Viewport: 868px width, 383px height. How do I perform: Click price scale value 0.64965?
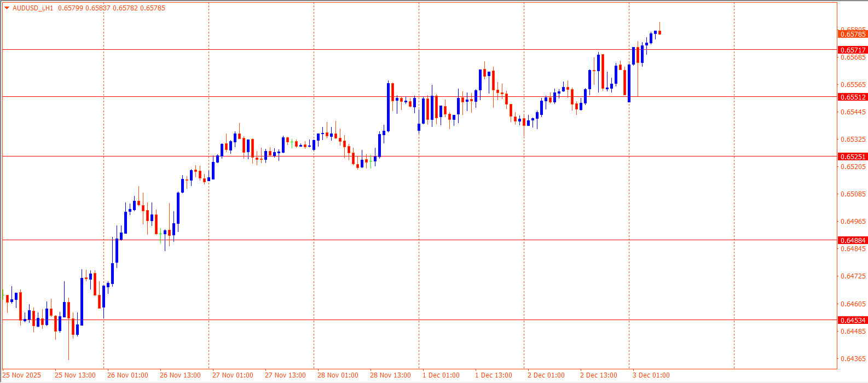853,222
